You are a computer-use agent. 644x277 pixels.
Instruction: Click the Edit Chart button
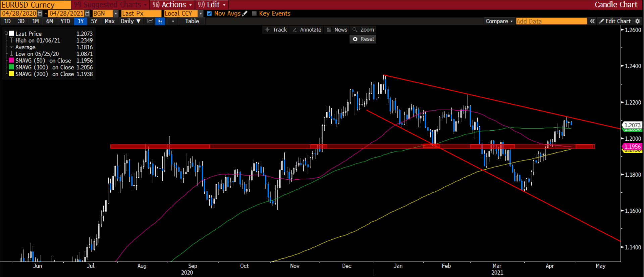615,21
